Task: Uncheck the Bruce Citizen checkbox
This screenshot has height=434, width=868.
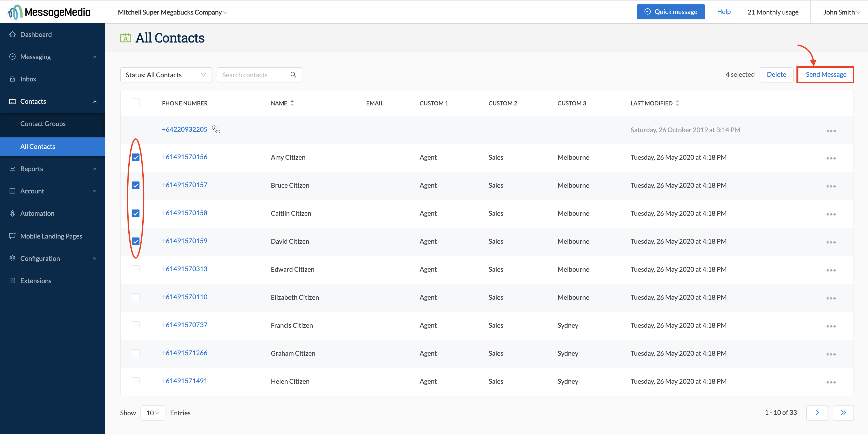Action: click(x=135, y=185)
